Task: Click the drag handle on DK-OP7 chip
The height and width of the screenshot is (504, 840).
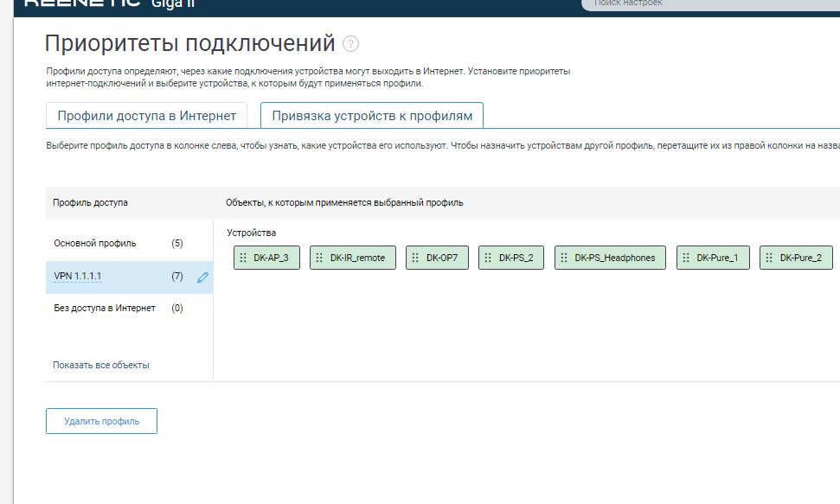Action: [x=415, y=258]
